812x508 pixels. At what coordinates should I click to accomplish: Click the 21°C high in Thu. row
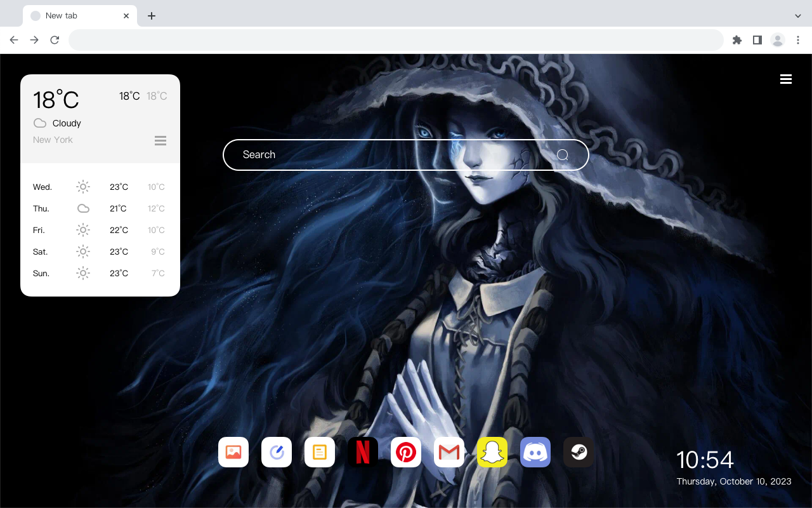coord(118,208)
